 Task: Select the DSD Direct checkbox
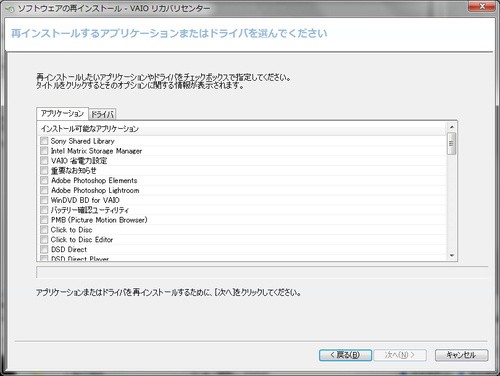[44, 249]
